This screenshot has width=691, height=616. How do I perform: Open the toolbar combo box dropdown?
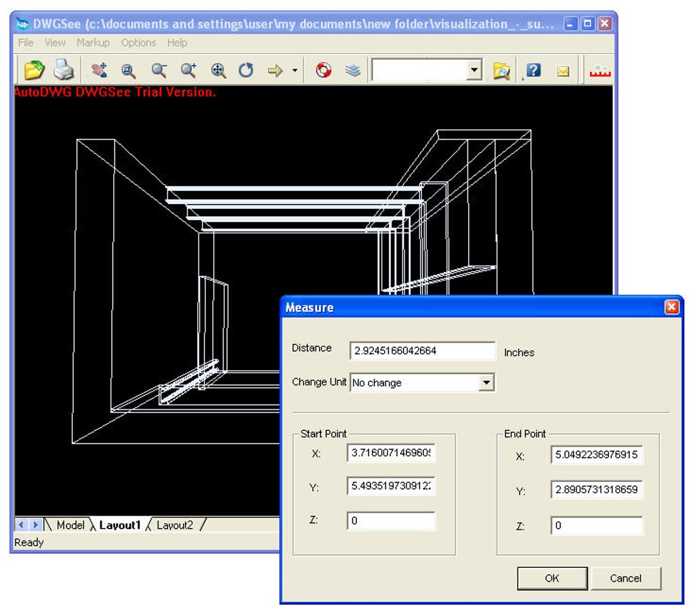[474, 70]
